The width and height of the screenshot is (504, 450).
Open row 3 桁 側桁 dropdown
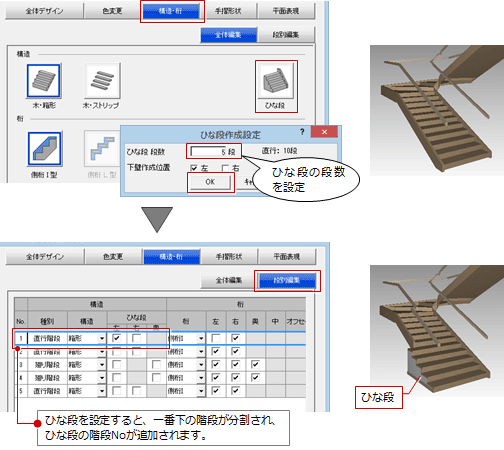click(201, 364)
